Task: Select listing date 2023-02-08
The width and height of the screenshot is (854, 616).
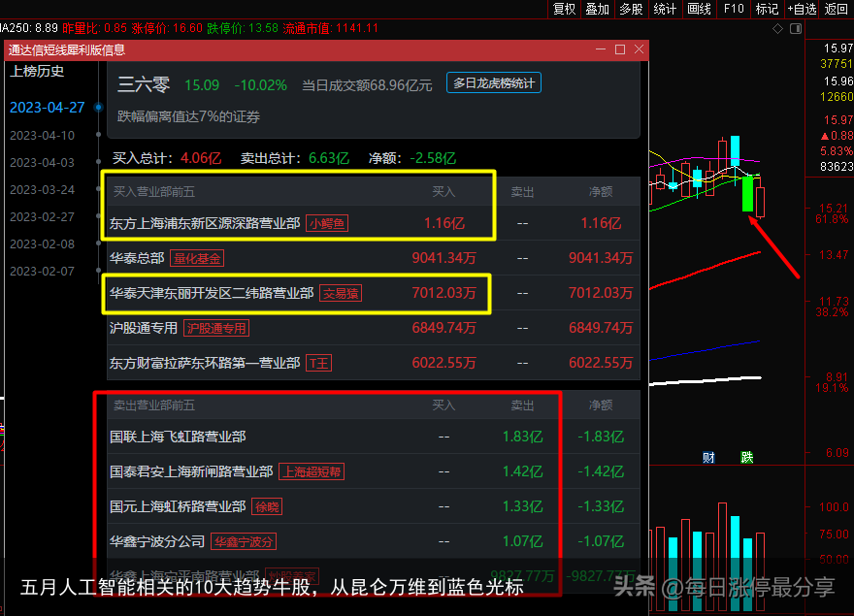Action: (43, 244)
